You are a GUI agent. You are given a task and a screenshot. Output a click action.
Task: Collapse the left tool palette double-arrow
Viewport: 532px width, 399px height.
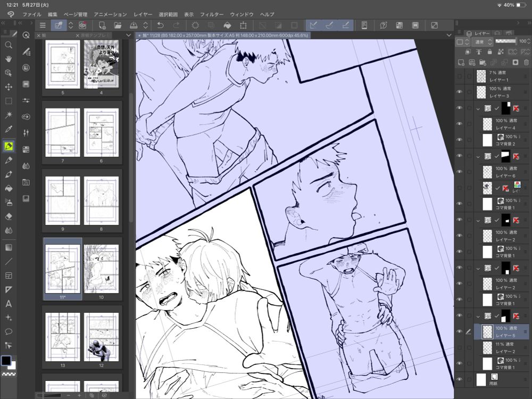pyautogui.click(x=3, y=23)
